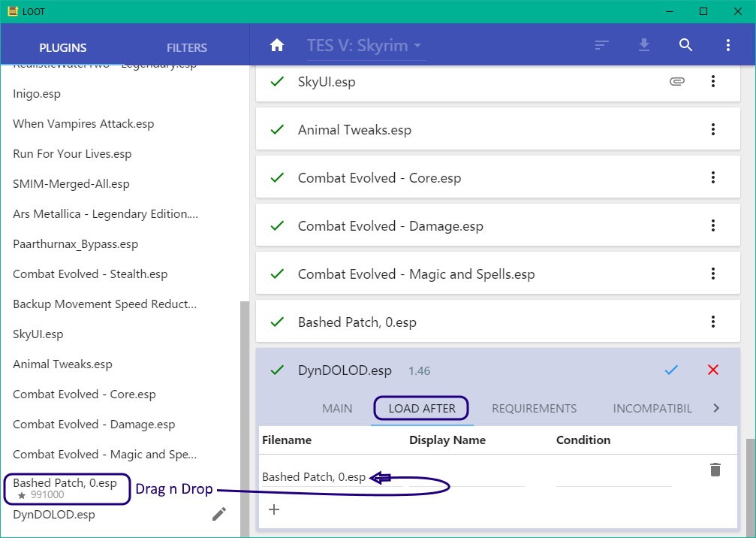Select the LOAD AFTER editor tab
Screen dimensions: 756x538
(422, 409)
